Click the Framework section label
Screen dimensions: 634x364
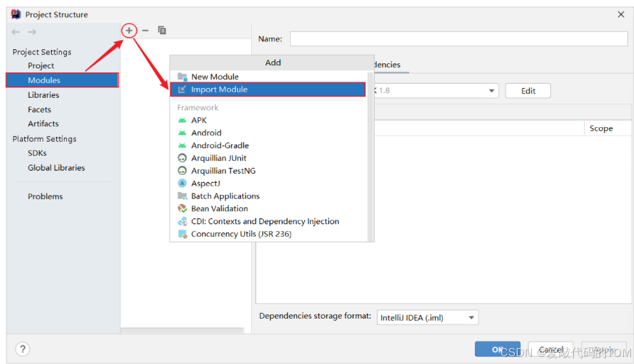(197, 107)
